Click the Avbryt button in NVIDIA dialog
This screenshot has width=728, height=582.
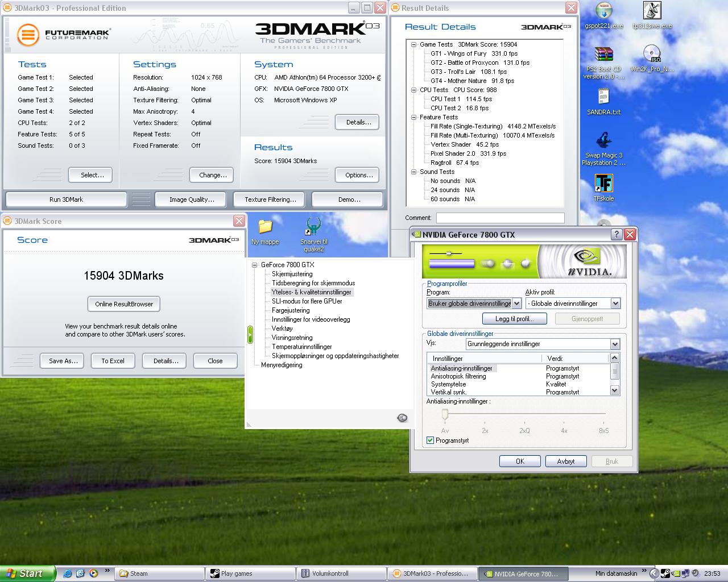[566, 462]
